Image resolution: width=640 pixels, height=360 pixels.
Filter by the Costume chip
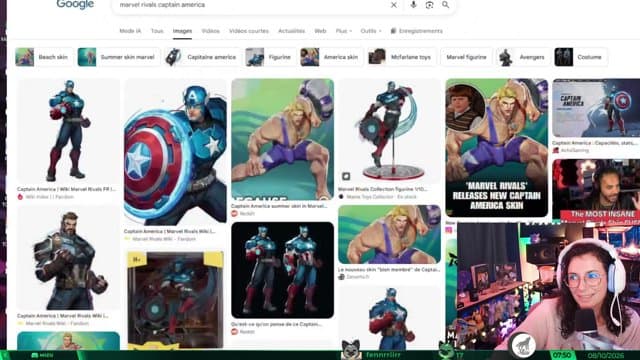580,57
